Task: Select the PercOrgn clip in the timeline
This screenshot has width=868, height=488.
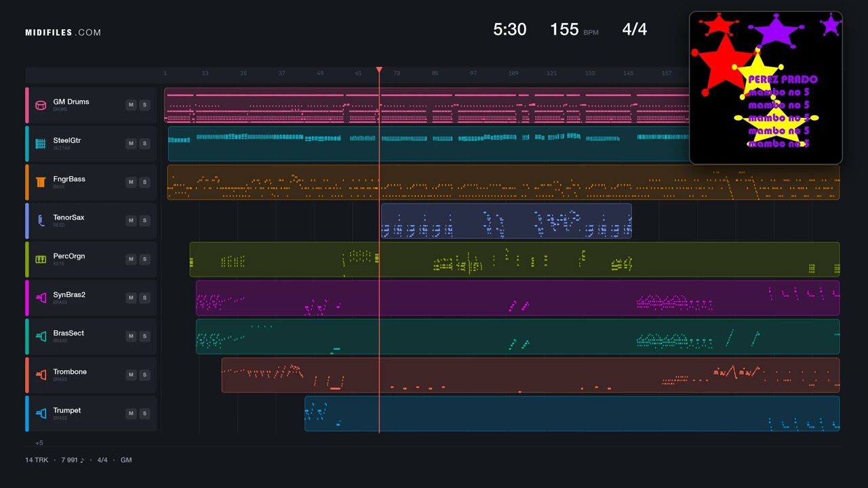Action: [x=515, y=260]
